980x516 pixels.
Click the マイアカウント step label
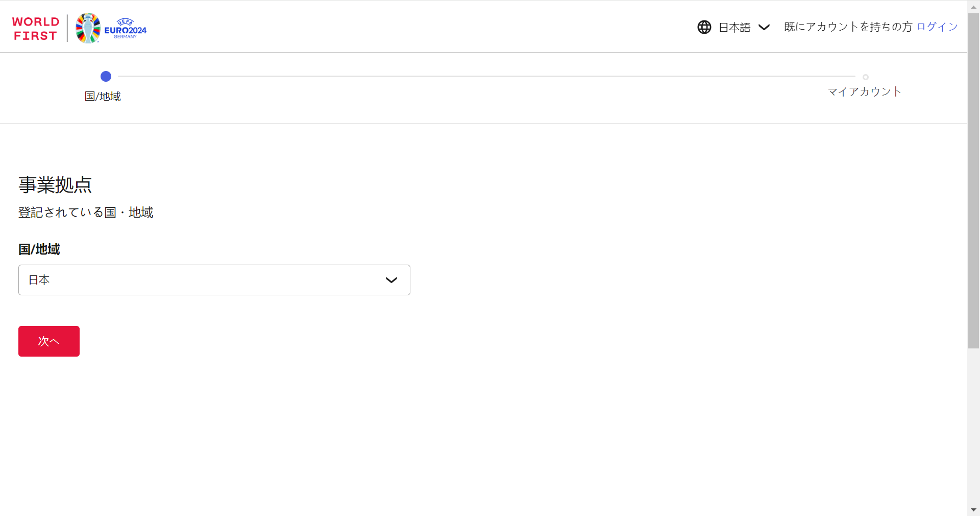[864, 92]
